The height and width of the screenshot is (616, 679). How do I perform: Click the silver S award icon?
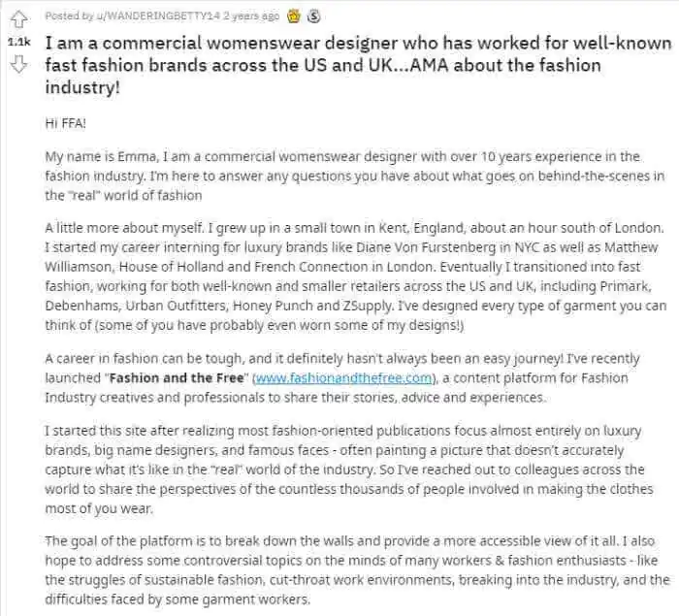[314, 16]
